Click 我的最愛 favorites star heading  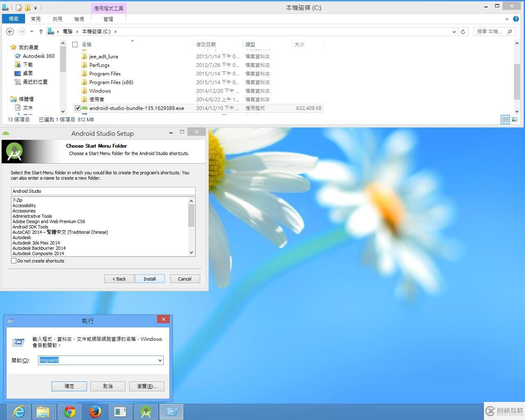(x=28, y=48)
